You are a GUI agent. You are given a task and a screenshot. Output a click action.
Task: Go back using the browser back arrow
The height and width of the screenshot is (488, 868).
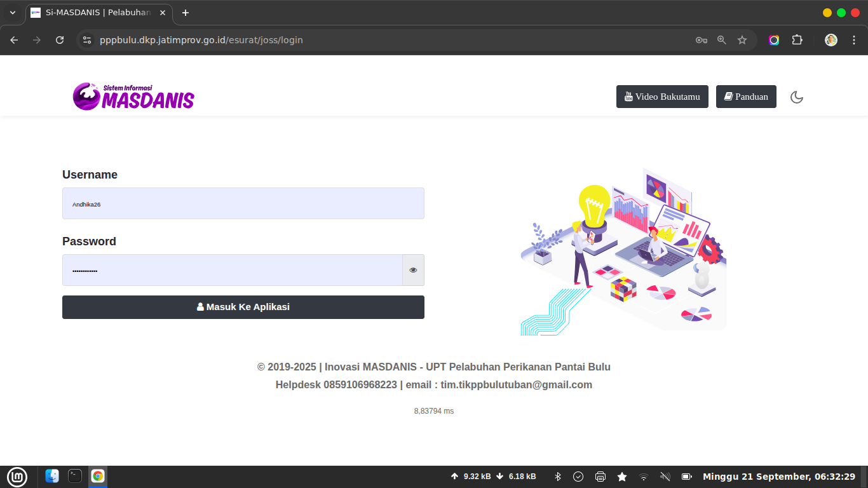coord(14,40)
